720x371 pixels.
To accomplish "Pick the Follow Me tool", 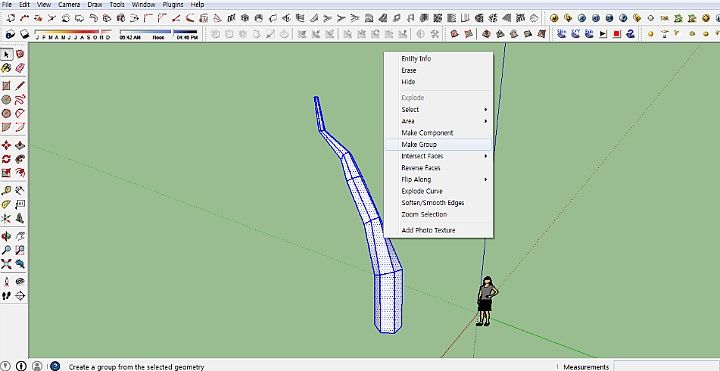I will coord(20,159).
